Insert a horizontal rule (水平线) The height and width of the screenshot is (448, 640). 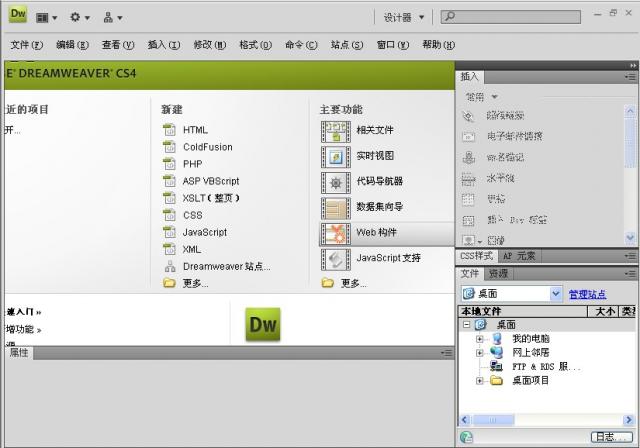tap(488, 178)
